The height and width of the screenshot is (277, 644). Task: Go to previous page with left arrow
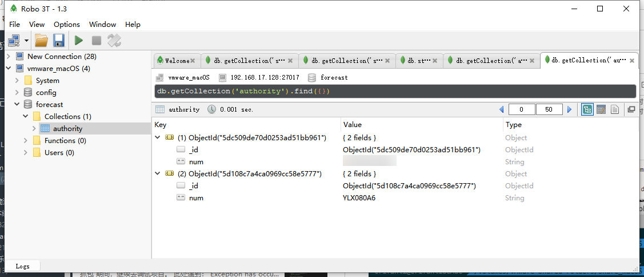[502, 109]
